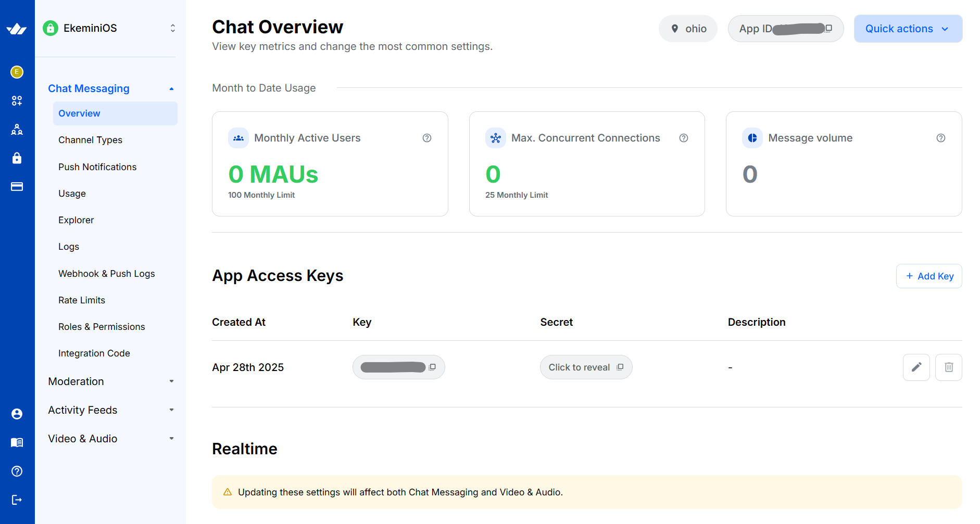980x524 pixels.
Task: Show help for Max. Concurrent Connections
Action: point(684,138)
